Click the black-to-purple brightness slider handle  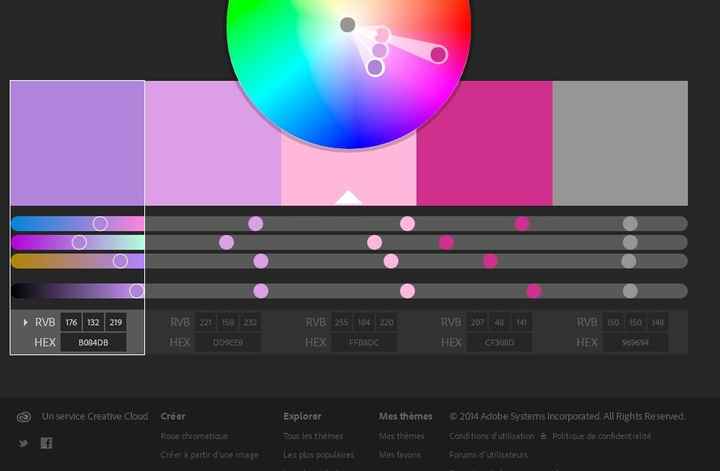coord(136,291)
